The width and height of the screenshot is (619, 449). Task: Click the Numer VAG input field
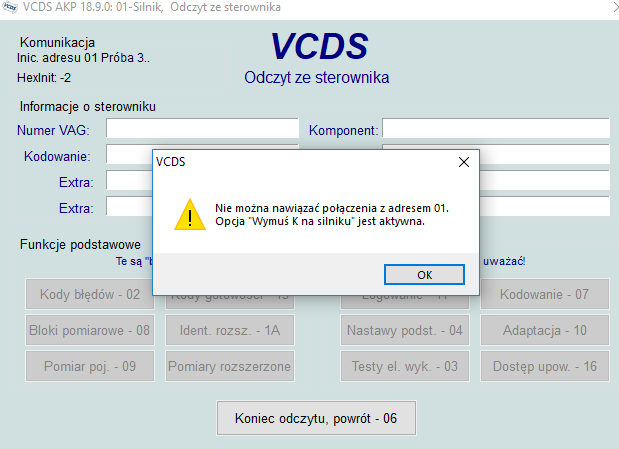point(202,128)
